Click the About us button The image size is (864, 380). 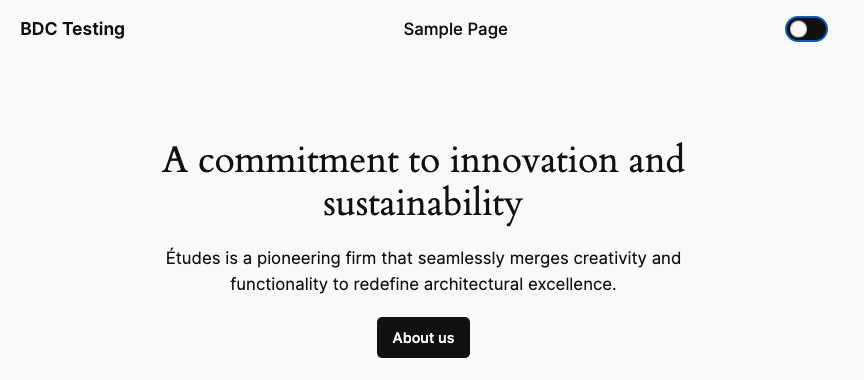point(423,338)
